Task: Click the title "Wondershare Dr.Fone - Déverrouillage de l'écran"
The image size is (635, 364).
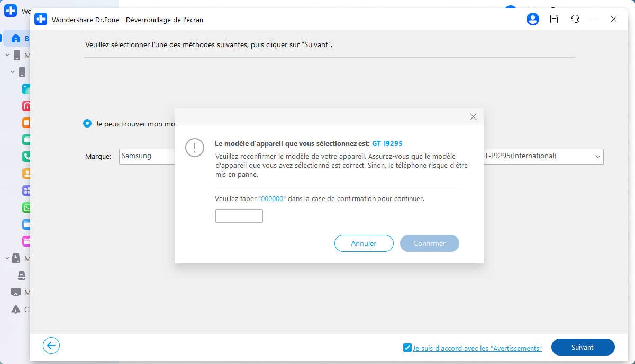Action: click(x=127, y=20)
